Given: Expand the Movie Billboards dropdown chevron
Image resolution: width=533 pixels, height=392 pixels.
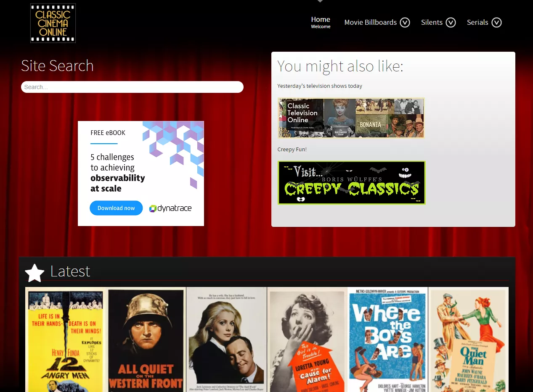Looking at the screenshot, I should pyautogui.click(x=405, y=22).
